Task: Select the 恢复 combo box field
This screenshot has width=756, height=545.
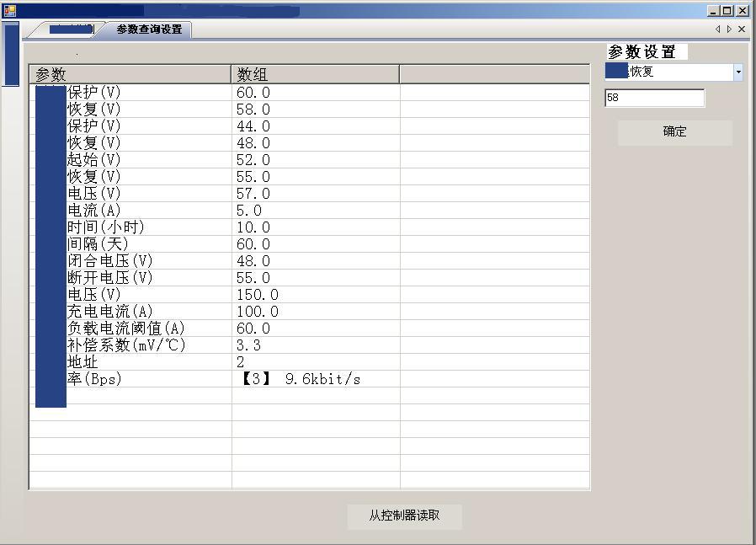Action: click(x=668, y=72)
